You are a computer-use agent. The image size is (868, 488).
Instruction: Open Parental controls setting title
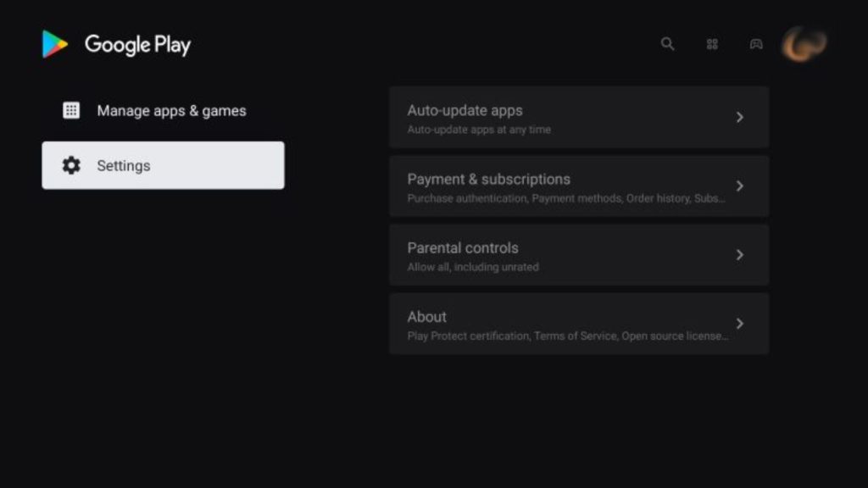pos(463,248)
